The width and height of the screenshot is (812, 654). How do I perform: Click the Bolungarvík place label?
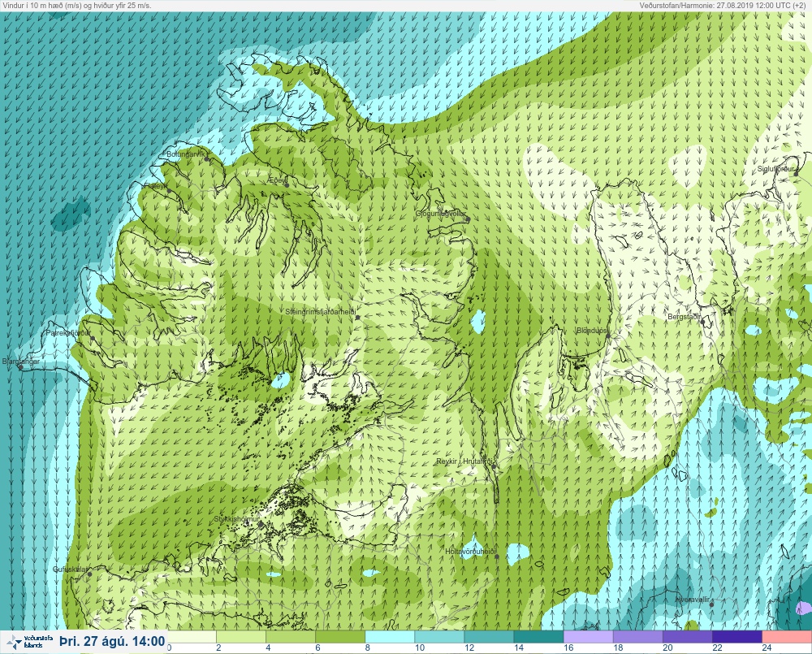[x=186, y=154]
